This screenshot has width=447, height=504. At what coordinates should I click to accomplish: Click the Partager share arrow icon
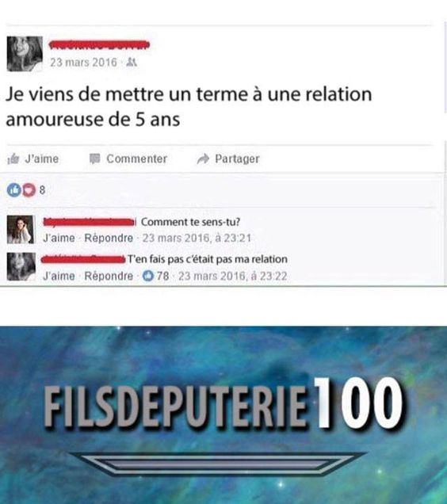(203, 158)
